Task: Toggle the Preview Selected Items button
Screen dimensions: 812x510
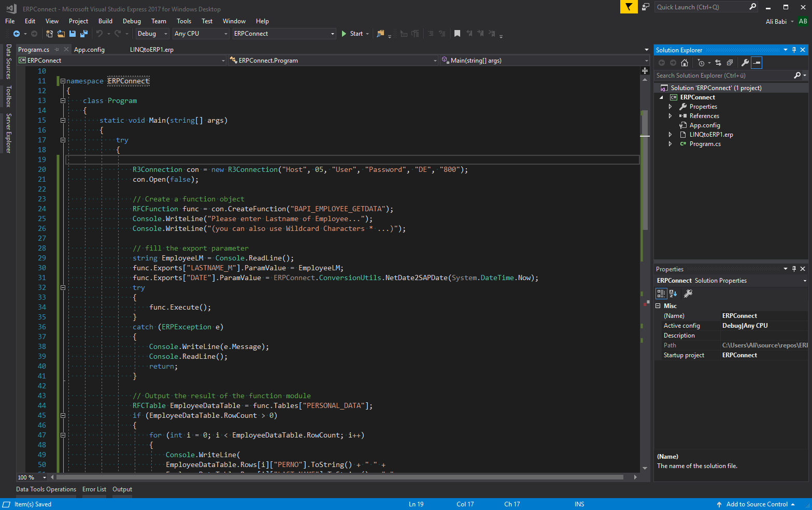Action: click(x=757, y=63)
